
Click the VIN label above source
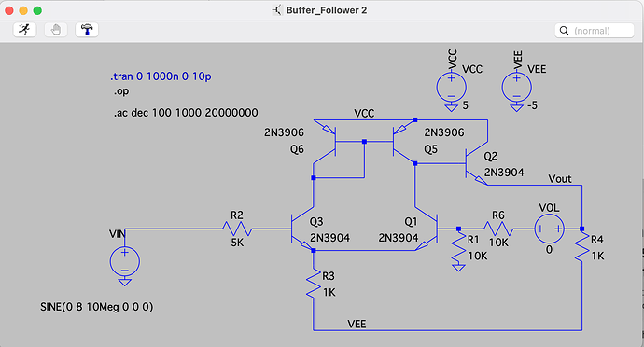tap(117, 234)
